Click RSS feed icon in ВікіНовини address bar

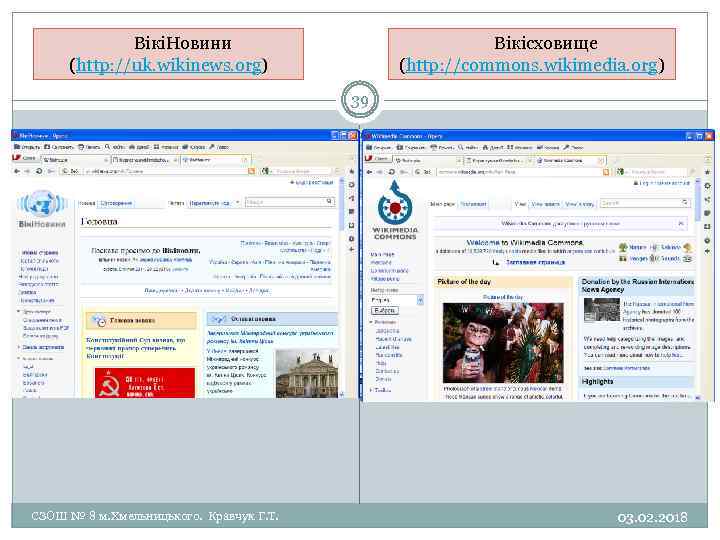pyautogui.click(x=251, y=171)
